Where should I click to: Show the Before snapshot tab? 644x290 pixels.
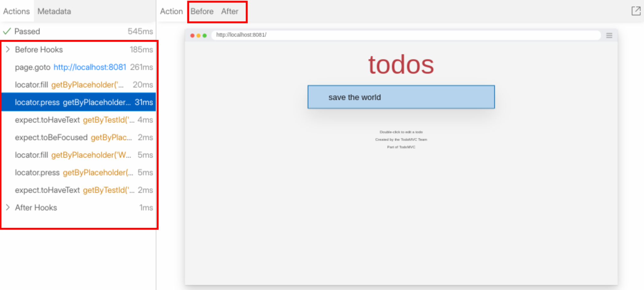[x=202, y=11]
